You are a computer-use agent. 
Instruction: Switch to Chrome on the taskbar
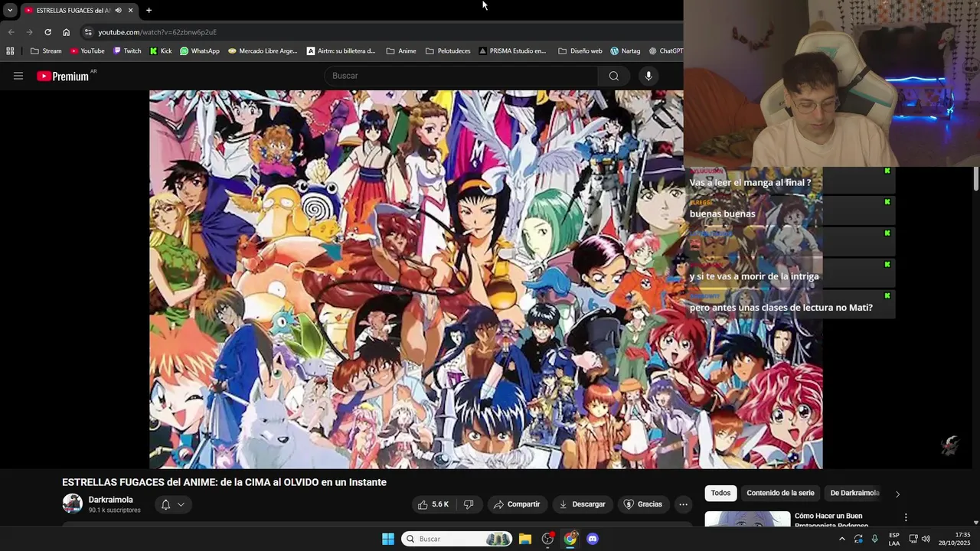(x=570, y=539)
